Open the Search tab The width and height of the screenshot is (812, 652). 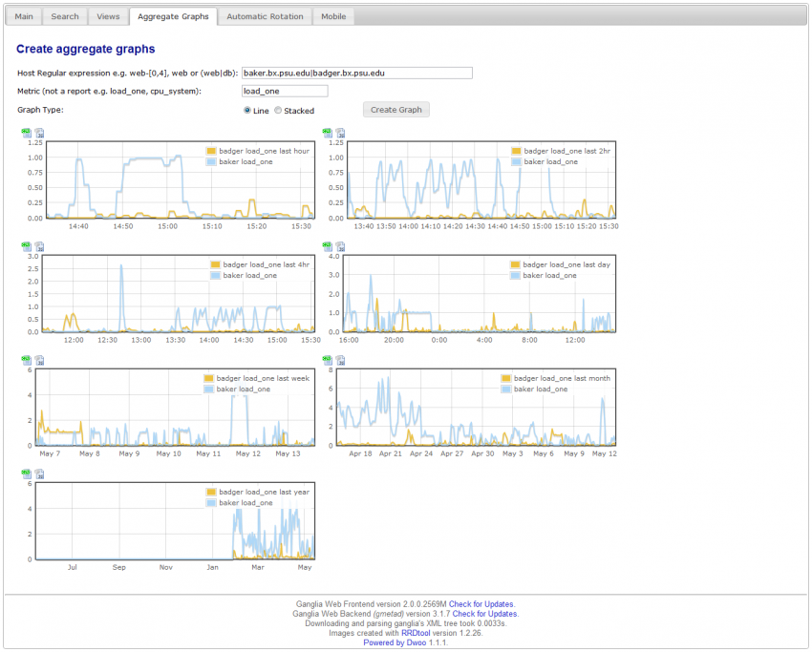click(x=64, y=16)
